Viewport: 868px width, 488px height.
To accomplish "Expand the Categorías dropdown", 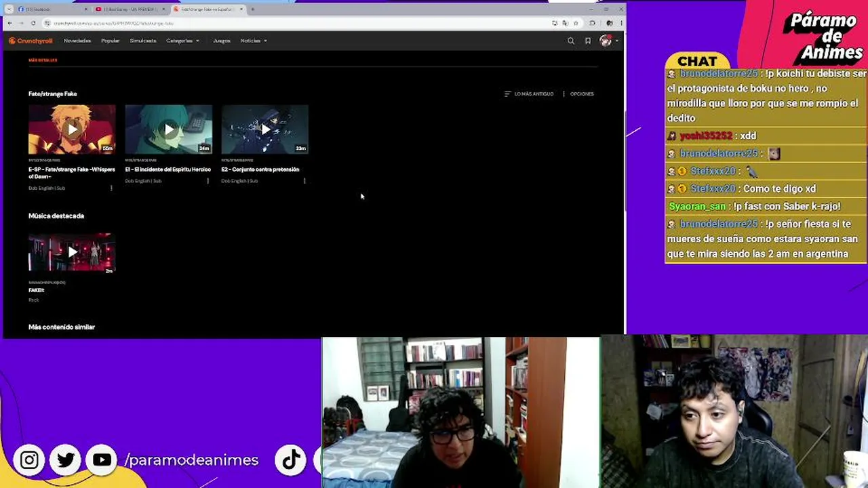I will [x=183, y=41].
